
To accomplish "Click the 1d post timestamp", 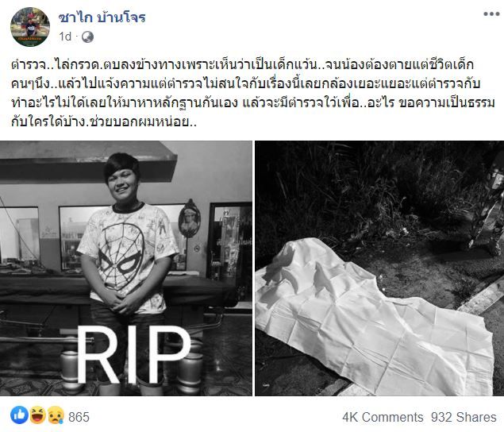I will [x=65, y=37].
